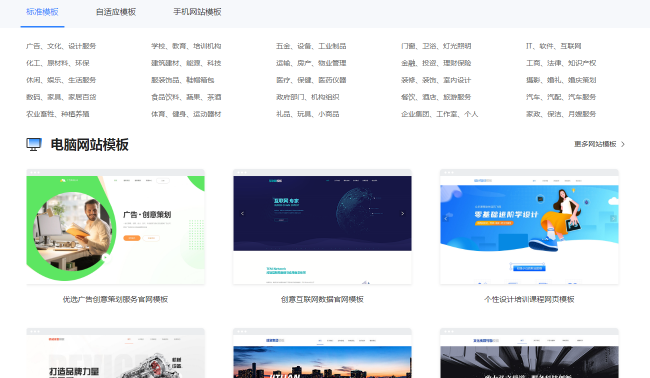Choose the 工商、法律、知识产权 category
The width and height of the screenshot is (650, 378).
click(x=561, y=63)
